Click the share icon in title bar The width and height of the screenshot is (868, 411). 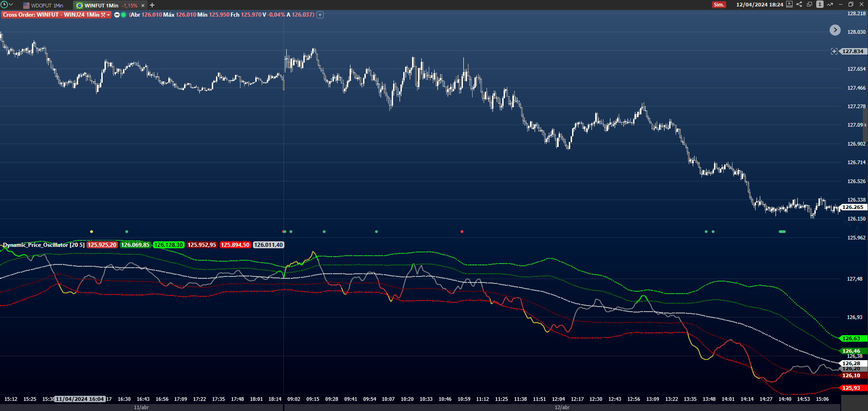pyautogui.click(x=799, y=5)
